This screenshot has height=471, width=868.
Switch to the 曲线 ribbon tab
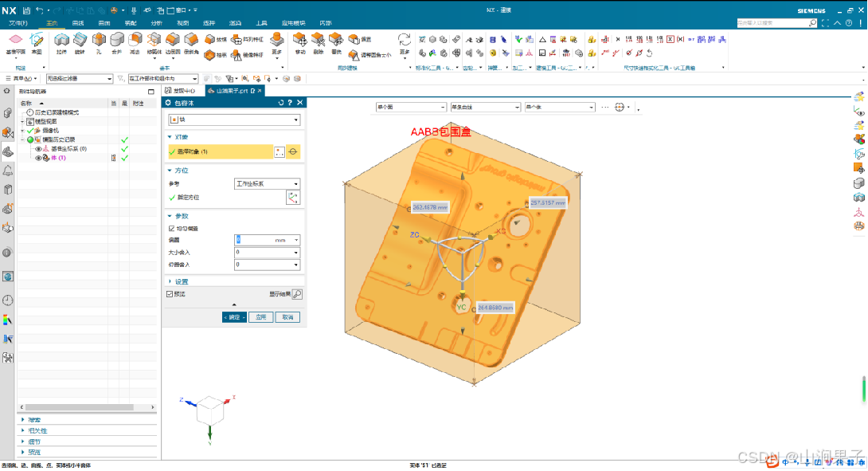[78, 23]
